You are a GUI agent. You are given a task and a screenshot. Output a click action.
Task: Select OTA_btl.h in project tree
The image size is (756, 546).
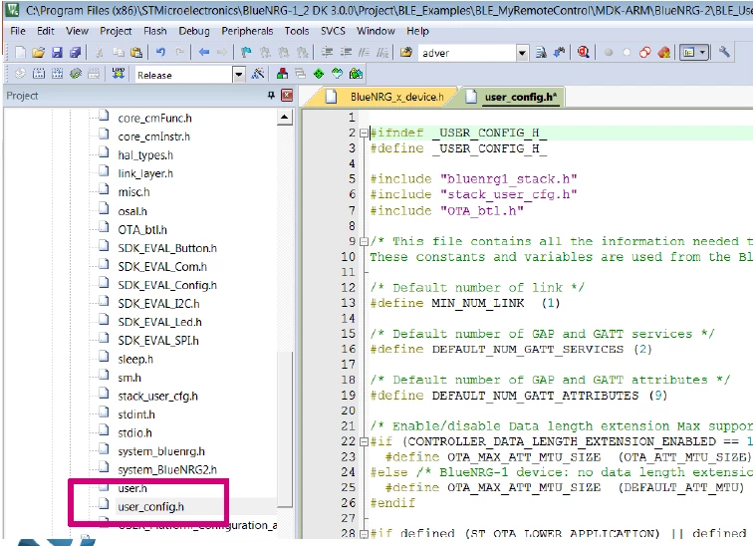142,229
